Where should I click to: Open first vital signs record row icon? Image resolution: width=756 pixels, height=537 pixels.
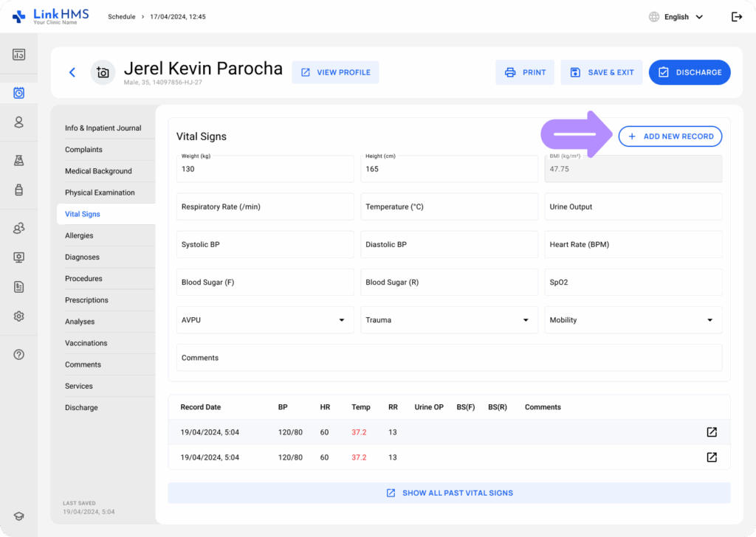pos(712,432)
